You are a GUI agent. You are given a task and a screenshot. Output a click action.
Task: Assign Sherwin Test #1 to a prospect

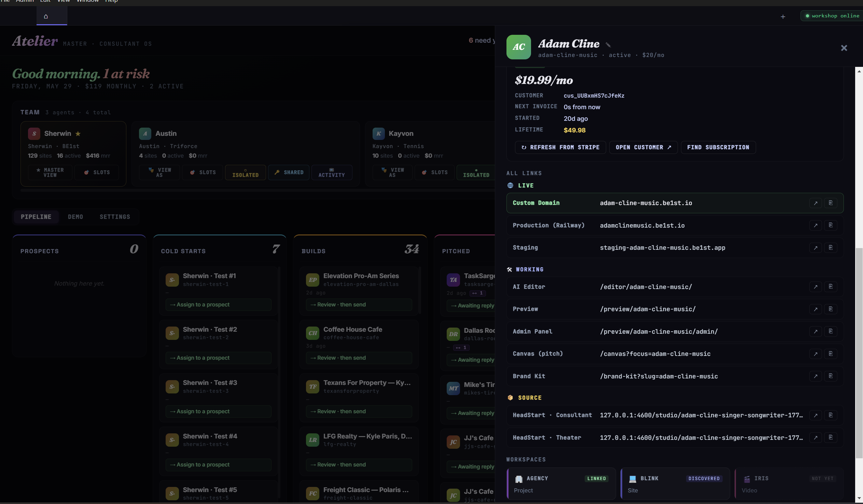pos(219,305)
